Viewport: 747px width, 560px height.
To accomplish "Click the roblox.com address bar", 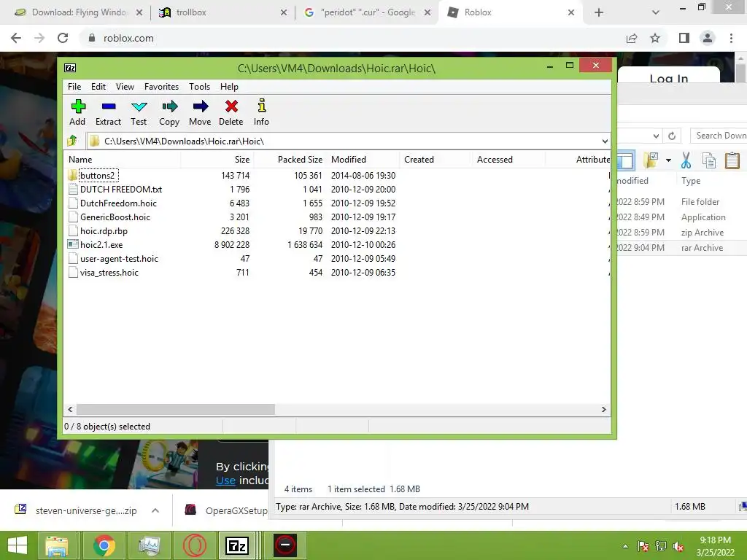I will (352, 38).
